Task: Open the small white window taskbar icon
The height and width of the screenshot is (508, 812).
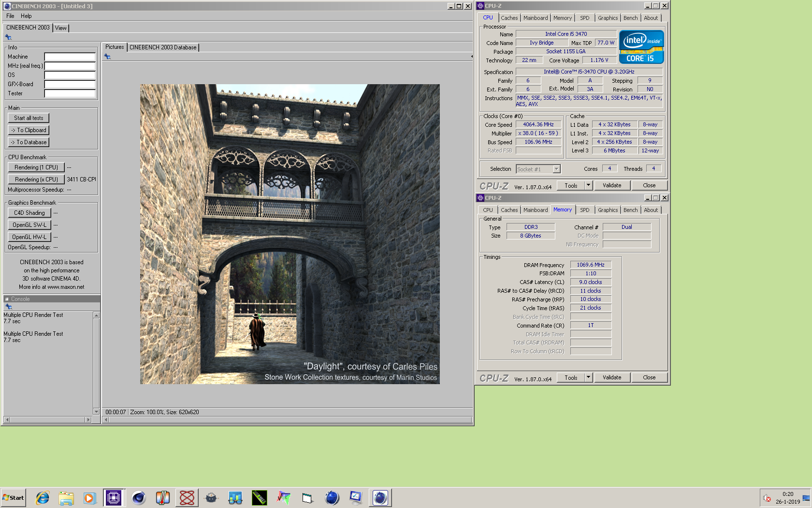Action: coord(307,497)
